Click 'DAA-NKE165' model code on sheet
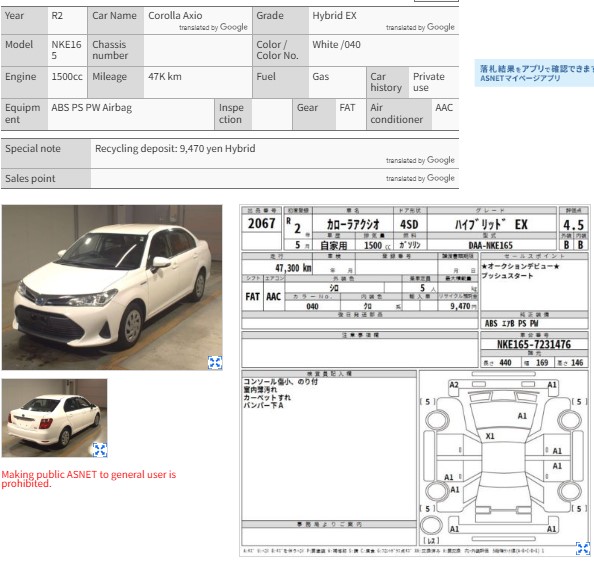594x561 pixels. (491, 245)
